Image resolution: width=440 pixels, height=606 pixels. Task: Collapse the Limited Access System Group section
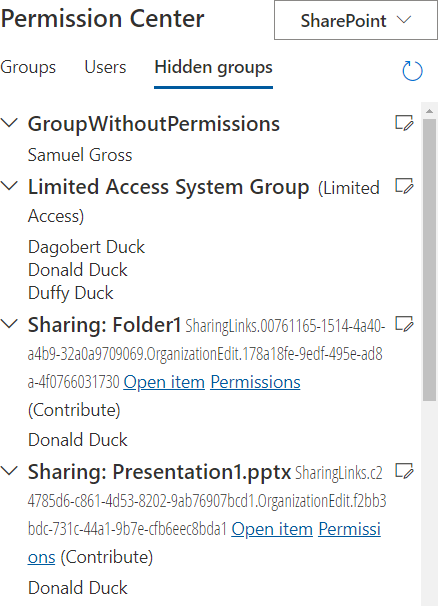click(9, 186)
